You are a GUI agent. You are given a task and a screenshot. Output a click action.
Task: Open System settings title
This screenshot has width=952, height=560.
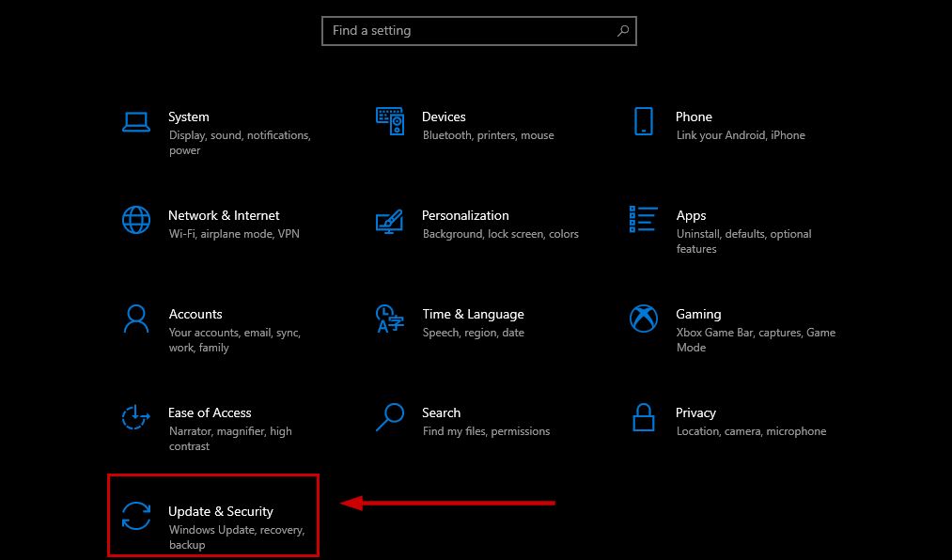pos(188,117)
